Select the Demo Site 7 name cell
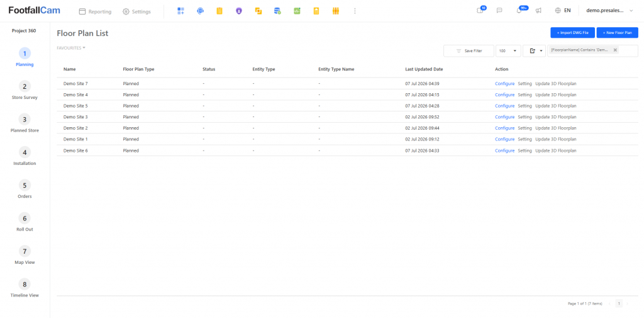This screenshot has width=644, height=318. (75, 84)
